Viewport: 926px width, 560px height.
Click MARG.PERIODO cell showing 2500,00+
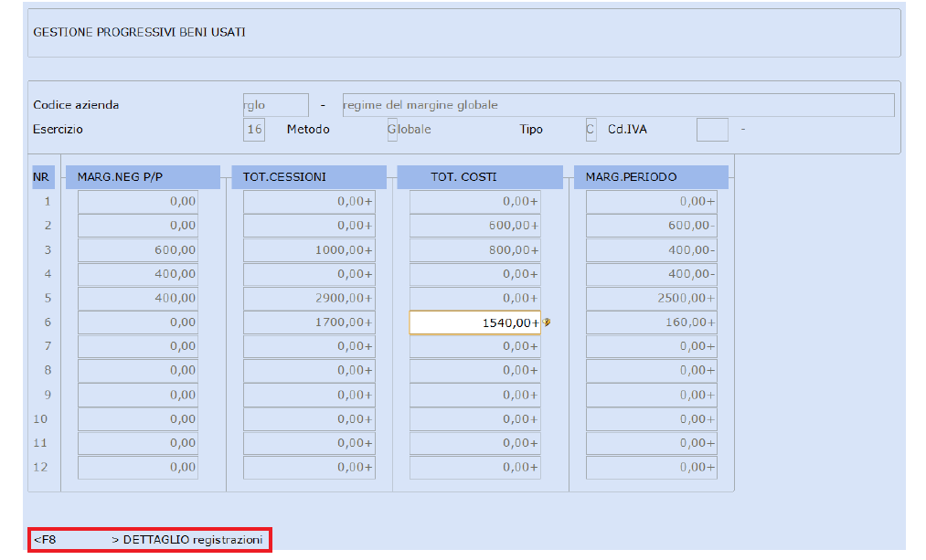(x=652, y=298)
